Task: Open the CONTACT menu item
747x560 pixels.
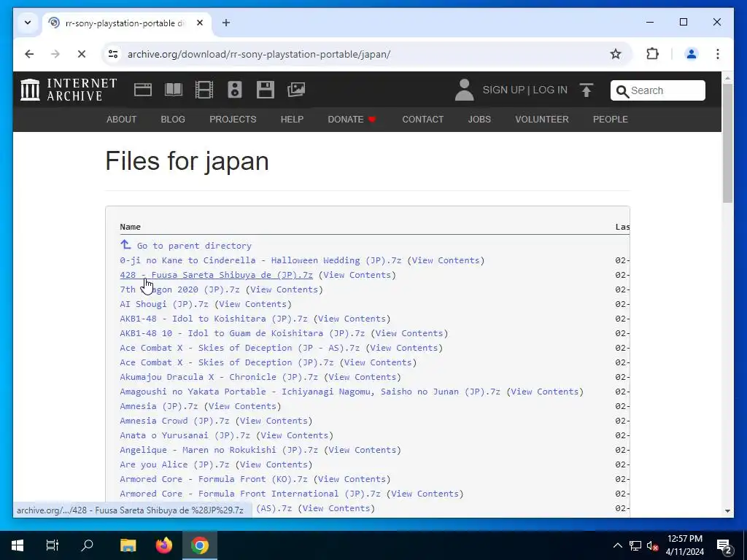Action: pyautogui.click(x=422, y=119)
